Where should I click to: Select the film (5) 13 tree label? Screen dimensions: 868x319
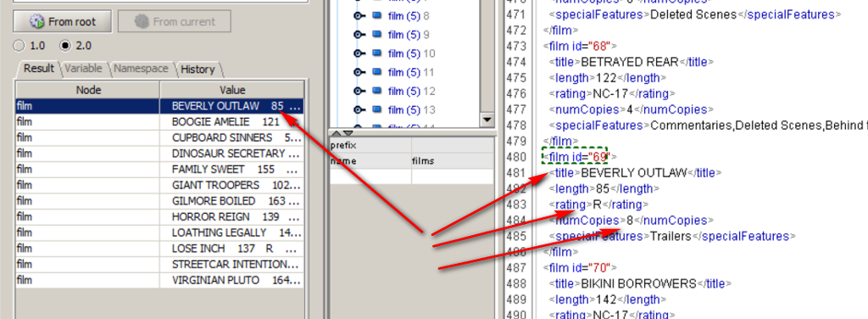click(x=411, y=109)
